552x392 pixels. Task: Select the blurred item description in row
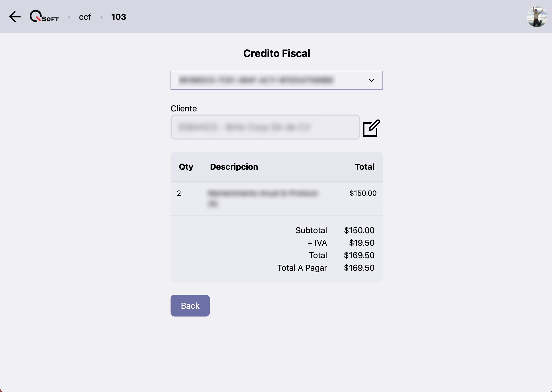pyautogui.click(x=263, y=198)
